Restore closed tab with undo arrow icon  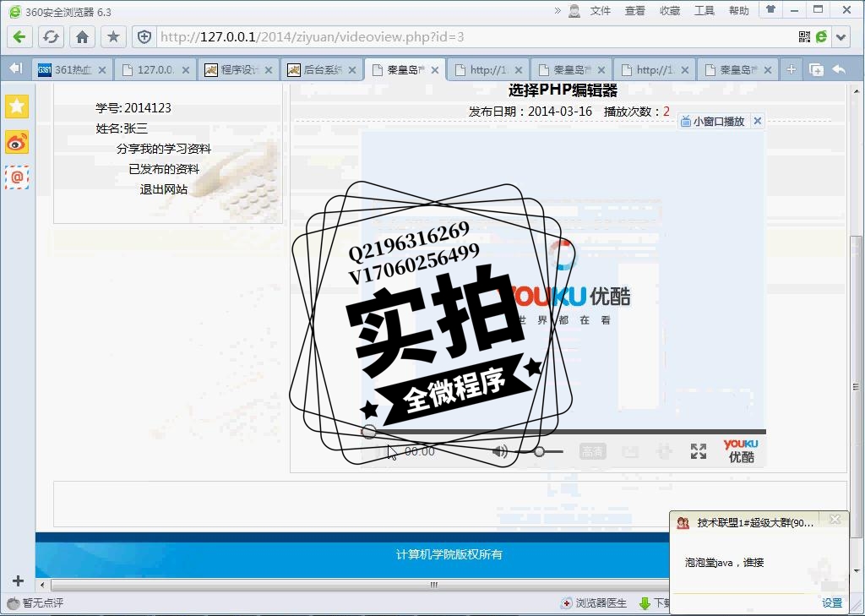tap(839, 69)
